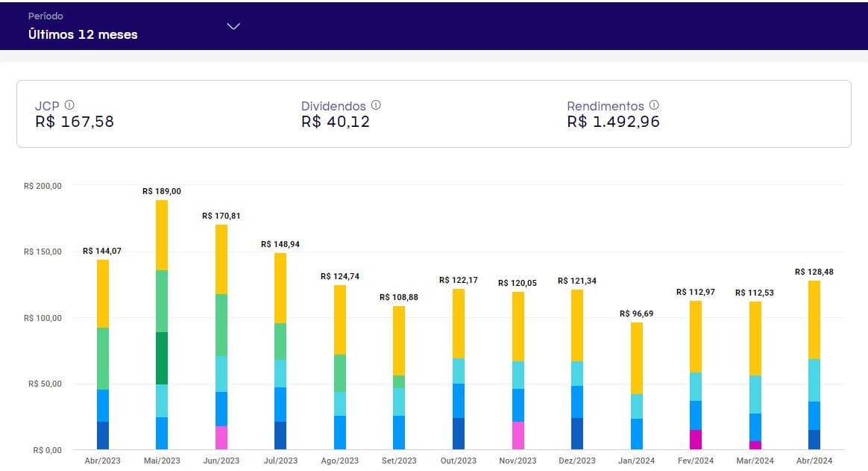Click the info icon beside JCP
This screenshot has width=868, height=471.
(x=69, y=106)
